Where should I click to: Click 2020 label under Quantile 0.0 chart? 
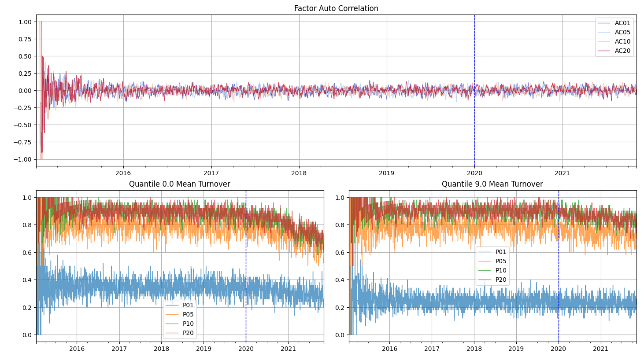(x=246, y=349)
